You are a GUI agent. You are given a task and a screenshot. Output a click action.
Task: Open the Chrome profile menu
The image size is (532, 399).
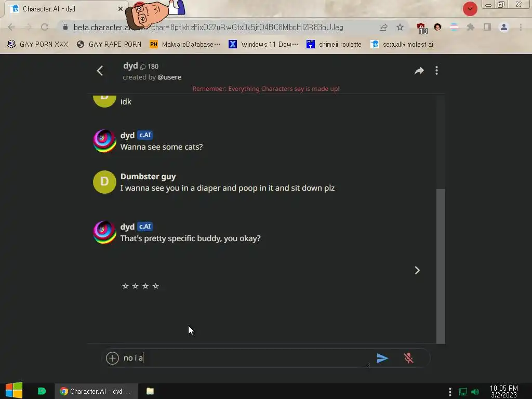pos(504,27)
